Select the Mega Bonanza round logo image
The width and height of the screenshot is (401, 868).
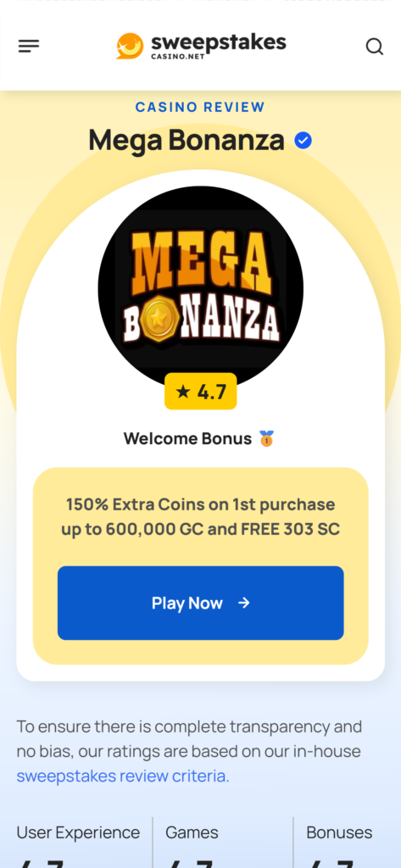(200, 288)
